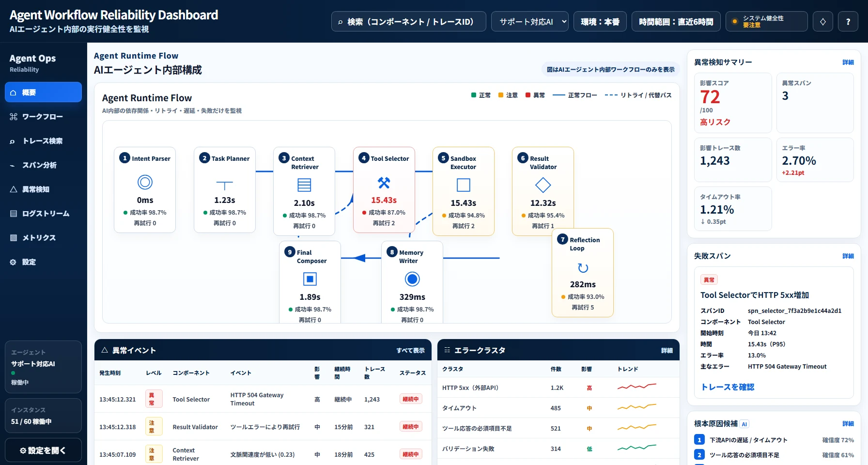This screenshot has height=465, width=868.
Task: Click the orange 注意 legend swatch
Action: pos(501,95)
